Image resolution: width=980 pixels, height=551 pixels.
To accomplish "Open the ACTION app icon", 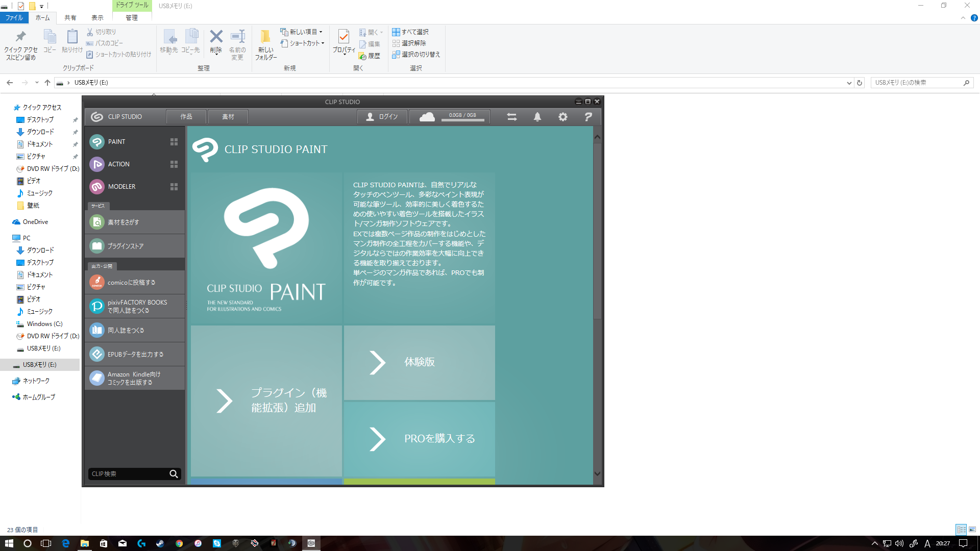I will 97,164.
